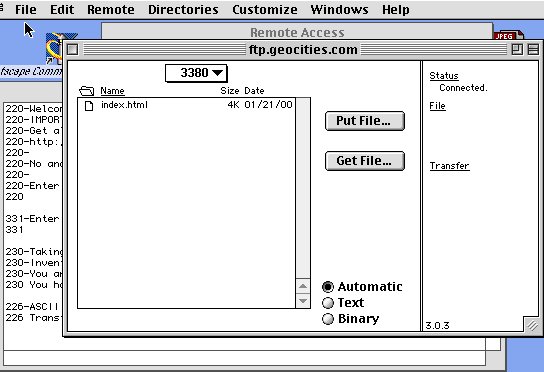The height and width of the screenshot is (372, 544).
Task: Click the 230-Taking line in log window
Action: (x=34, y=252)
